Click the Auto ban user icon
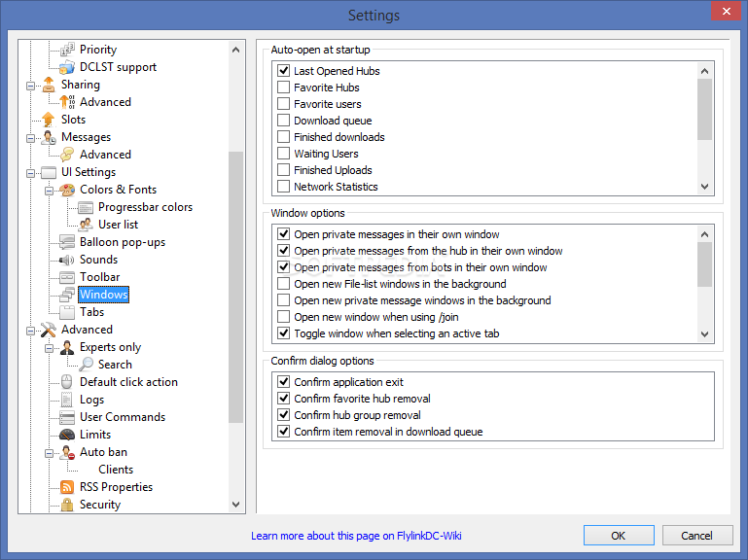748x560 pixels. pyautogui.click(x=67, y=452)
